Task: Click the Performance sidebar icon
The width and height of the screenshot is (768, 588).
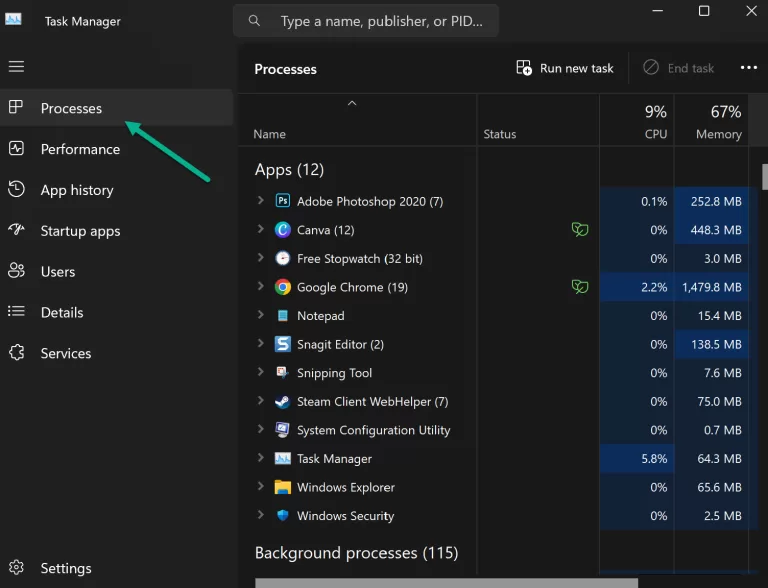Action: click(16, 148)
